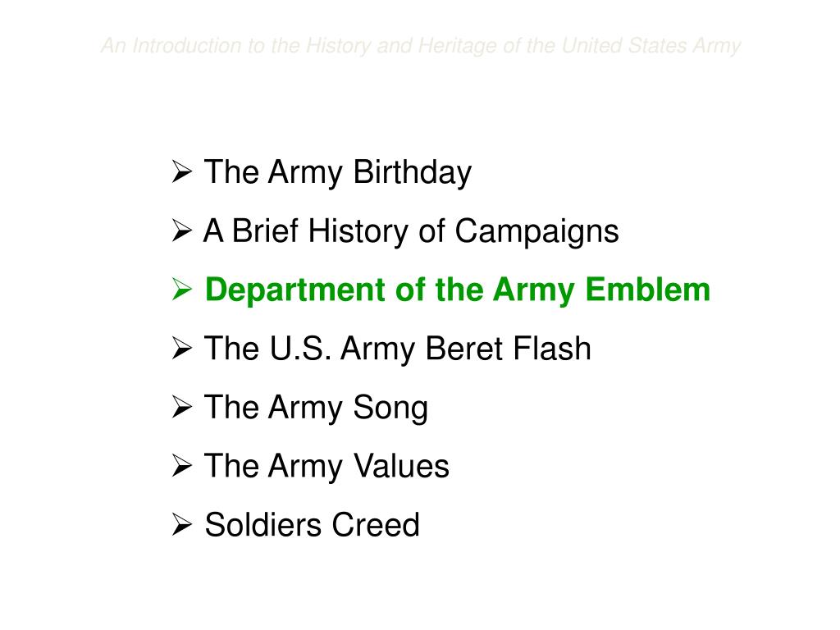Click the word Emblem in the highlighted line
The height and width of the screenshot is (630, 840).
point(648,290)
